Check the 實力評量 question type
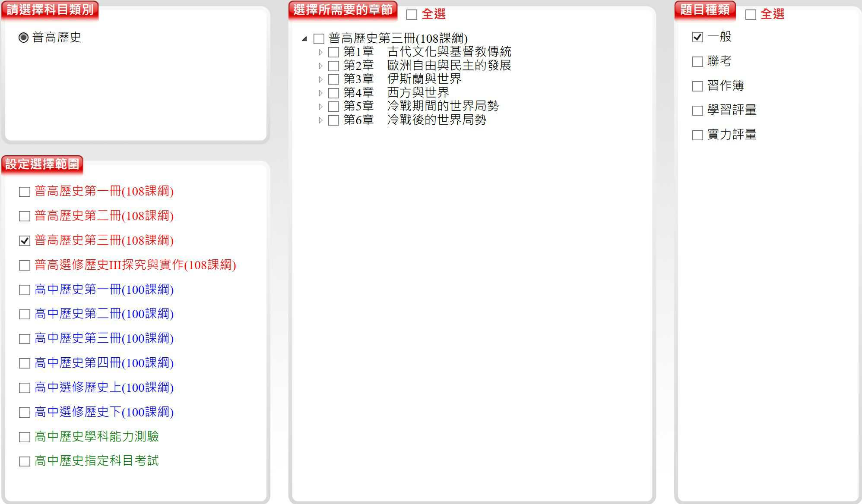 tap(697, 135)
